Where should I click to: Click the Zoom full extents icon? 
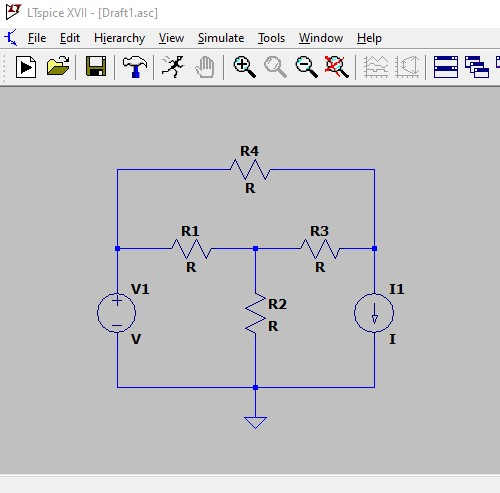[x=337, y=67]
